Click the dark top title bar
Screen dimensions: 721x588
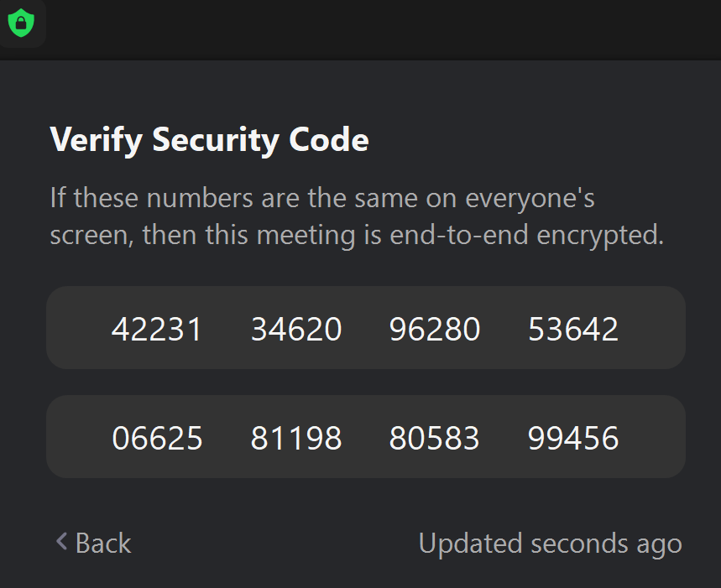pyautogui.click(x=378, y=29)
